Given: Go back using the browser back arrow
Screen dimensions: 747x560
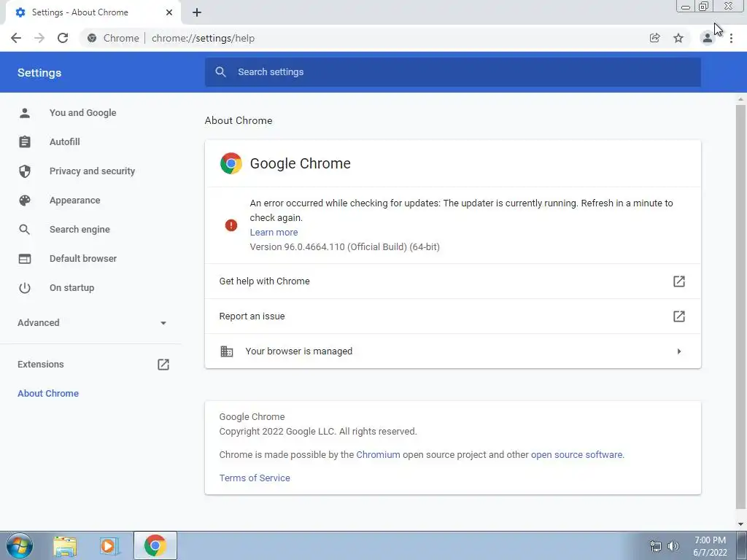Looking at the screenshot, I should coord(16,38).
